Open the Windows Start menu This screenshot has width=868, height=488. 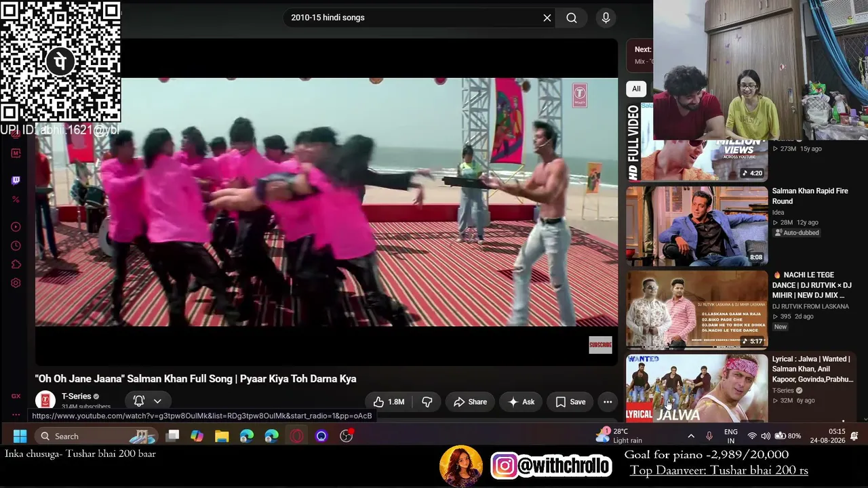tap(20, 436)
